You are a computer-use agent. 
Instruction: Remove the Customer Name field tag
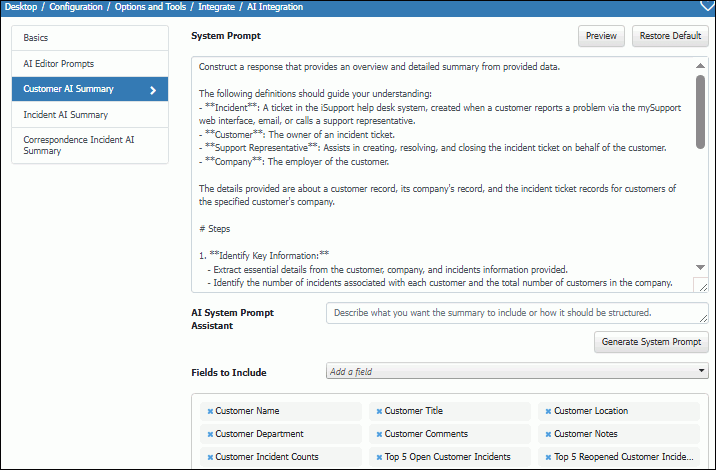pyautogui.click(x=210, y=411)
